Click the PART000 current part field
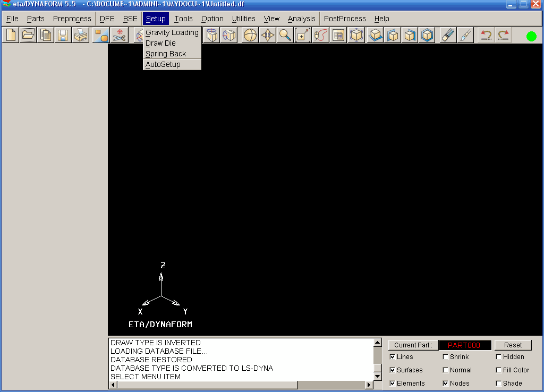Viewport: 544px width, 392px height. point(465,345)
